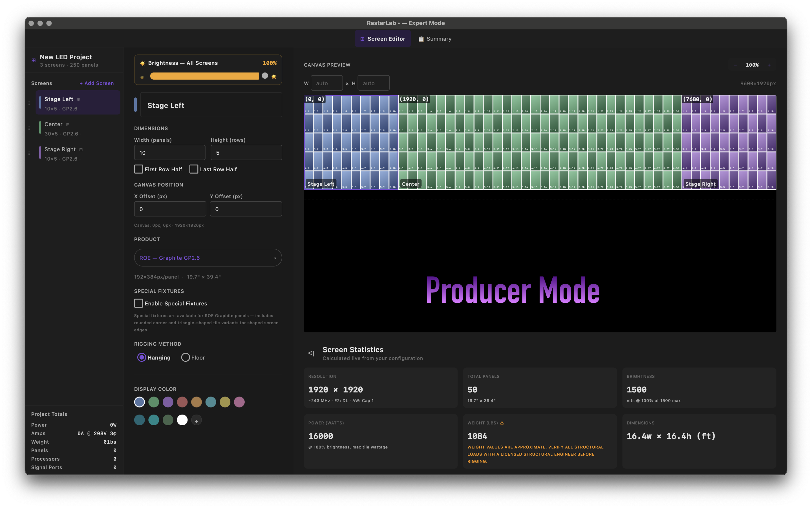Check Enable Special Fixtures

pos(139,303)
